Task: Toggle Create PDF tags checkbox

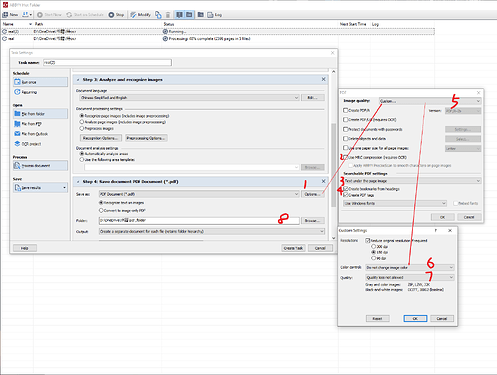Action: point(346,195)
